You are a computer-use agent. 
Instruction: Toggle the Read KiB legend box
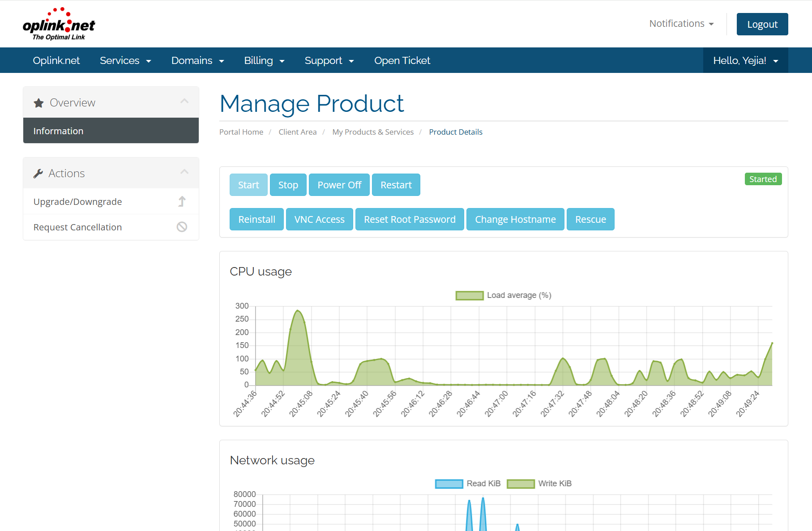[449, 484]
